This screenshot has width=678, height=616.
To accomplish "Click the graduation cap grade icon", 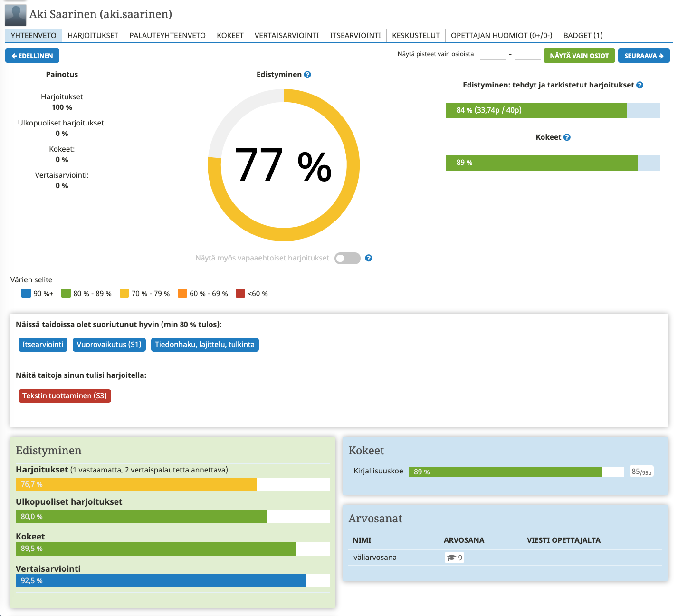I will tap(451, 558).
